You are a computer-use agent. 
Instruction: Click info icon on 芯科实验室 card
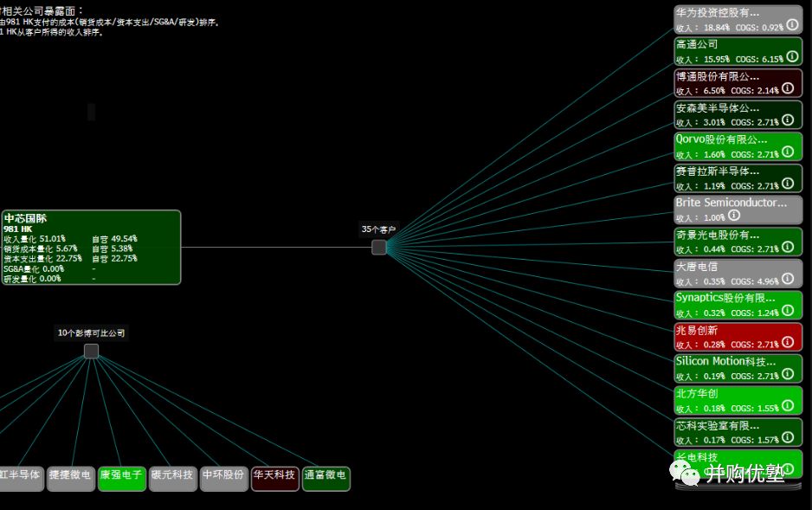[788, 437]
